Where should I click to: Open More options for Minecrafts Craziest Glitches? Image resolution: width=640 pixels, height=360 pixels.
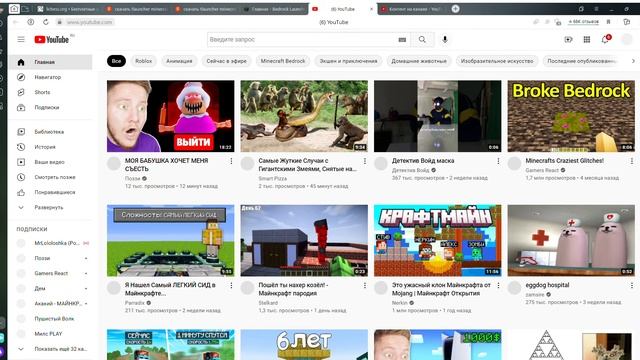point(632,161)
